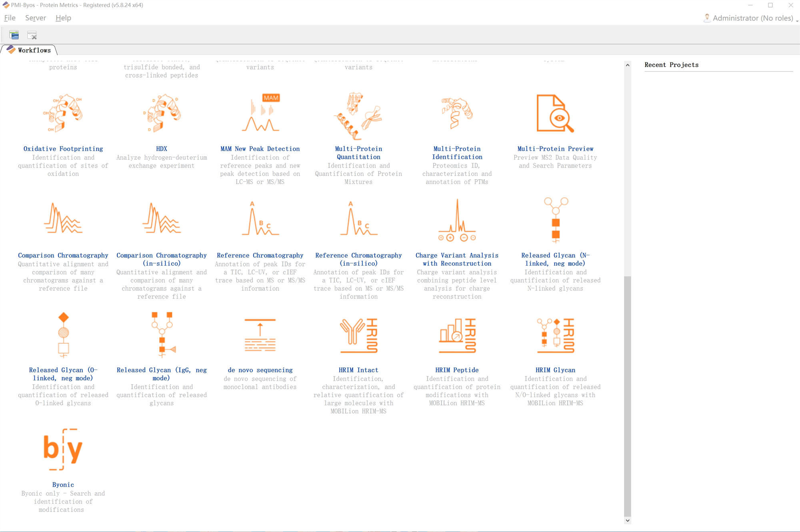Screen dimensions: 800x532
Task: Open the de novo sequencing icon
Action: tap(260, 335)
